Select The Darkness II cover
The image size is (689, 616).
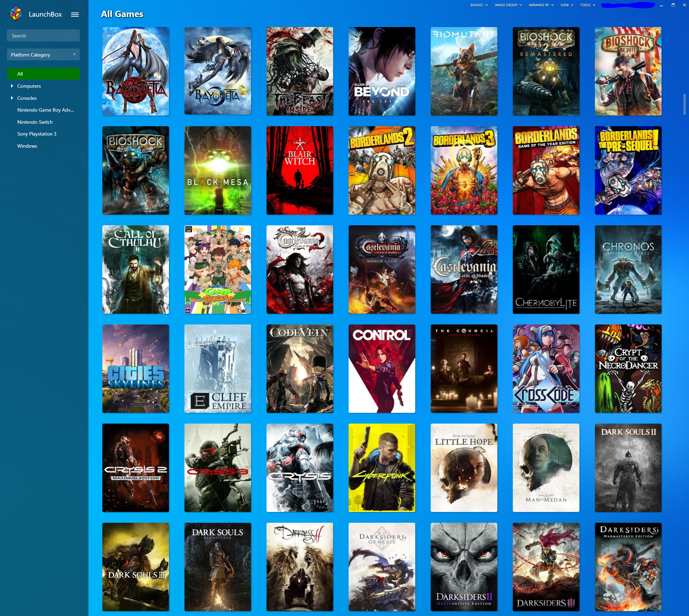300,567
